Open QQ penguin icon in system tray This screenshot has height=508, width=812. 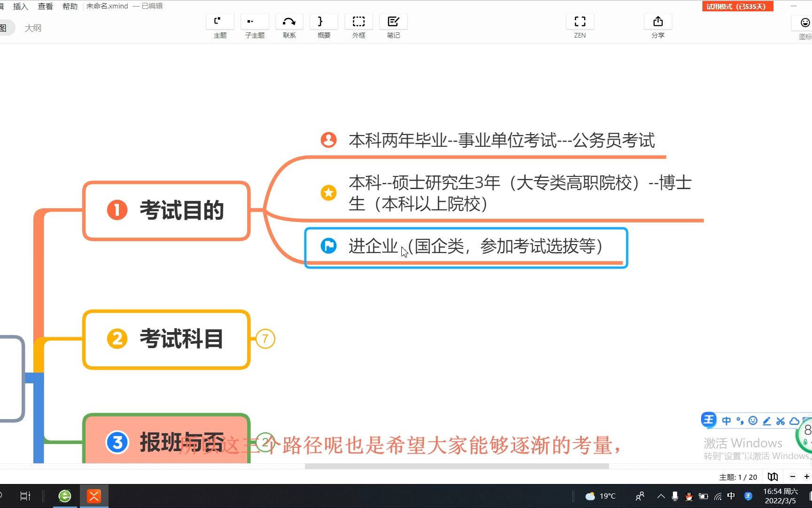689,496
